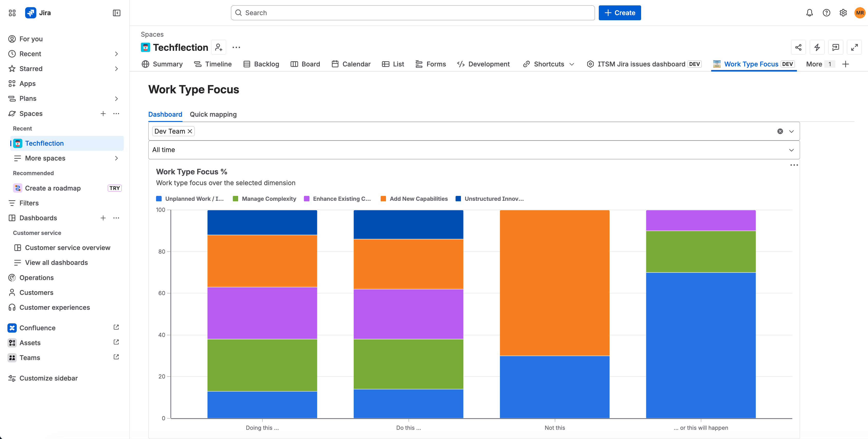Image resolution: width=868 pixels, height=439 pixels.
Task: Switch to the Quick mapping tab
Action: 213,114
